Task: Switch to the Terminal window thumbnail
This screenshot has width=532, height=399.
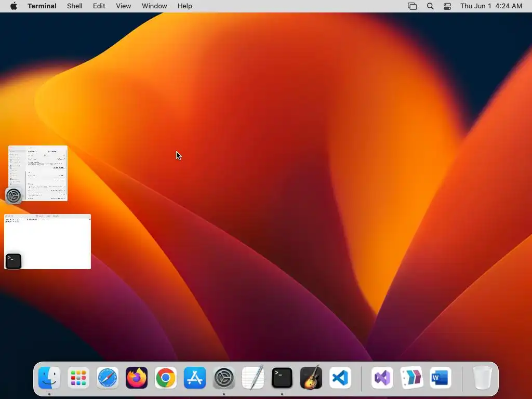Action: click(x=47, y=242)
